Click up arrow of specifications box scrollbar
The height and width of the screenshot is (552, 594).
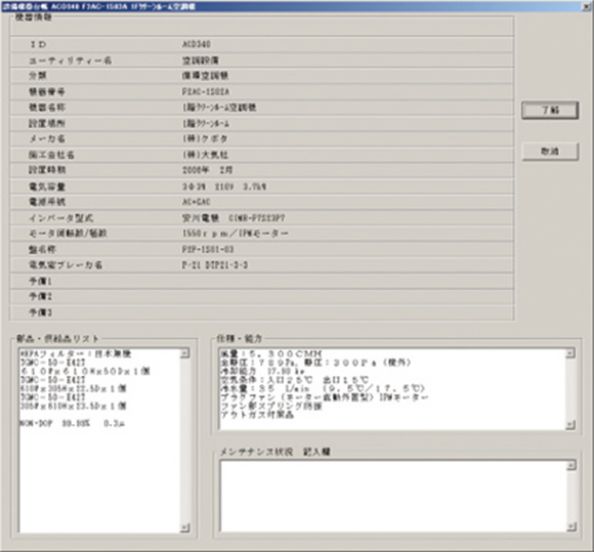tap(571, 353)
